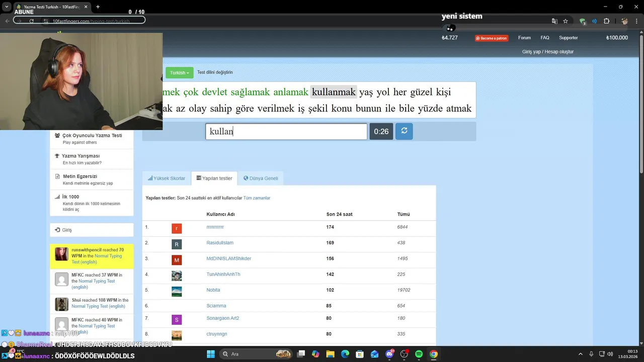Open Çok Oyunculu Yazma Testi in the sidebar
This screenshot has height=362, width=644.
pos(92,139)
